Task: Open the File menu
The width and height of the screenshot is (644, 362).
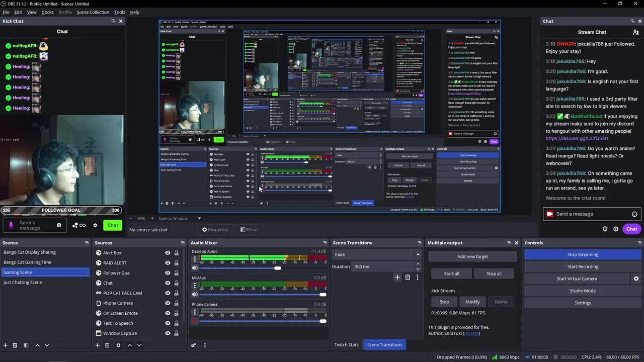Action: click(x=6, y=12)
